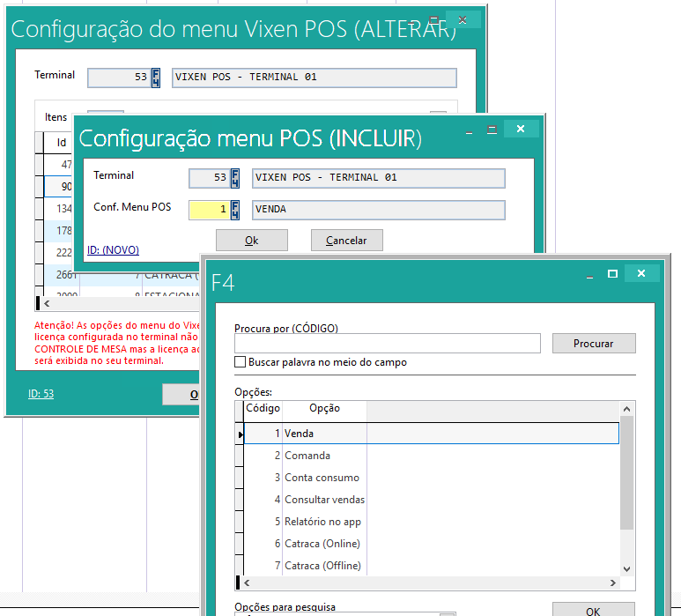Click VIXEN POS - TERMINAL 01 field in INCLUIR window
Viewport: 681px width, 616px height.
tap(378, 178)
